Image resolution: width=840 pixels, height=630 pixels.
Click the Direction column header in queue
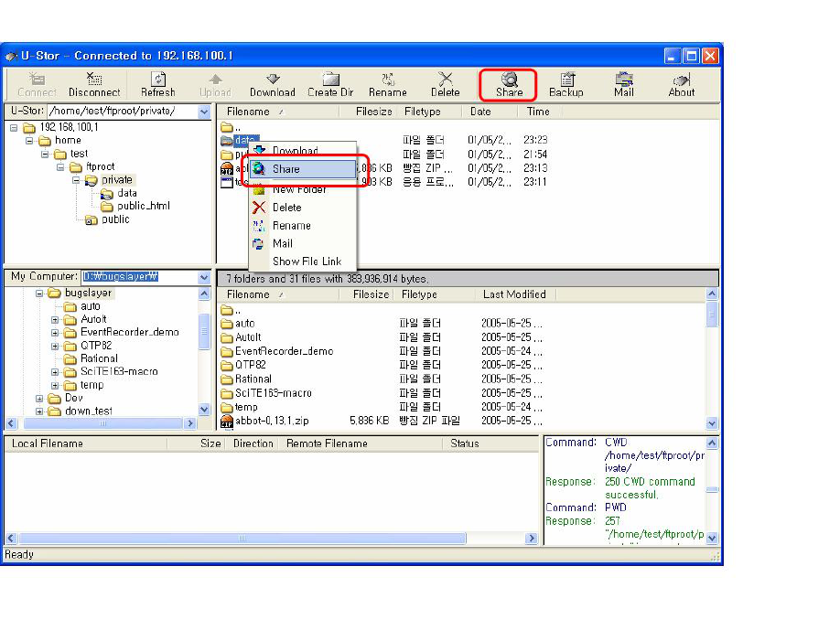click(253, 443)
